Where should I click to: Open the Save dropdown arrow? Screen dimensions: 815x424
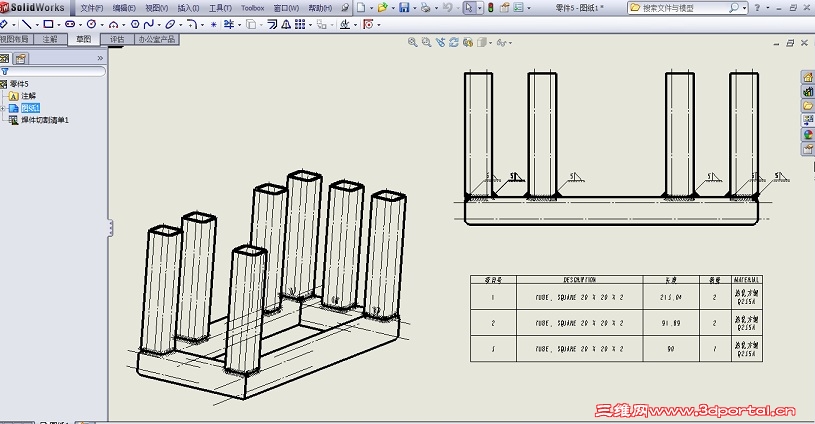click(x=414, y=8)
